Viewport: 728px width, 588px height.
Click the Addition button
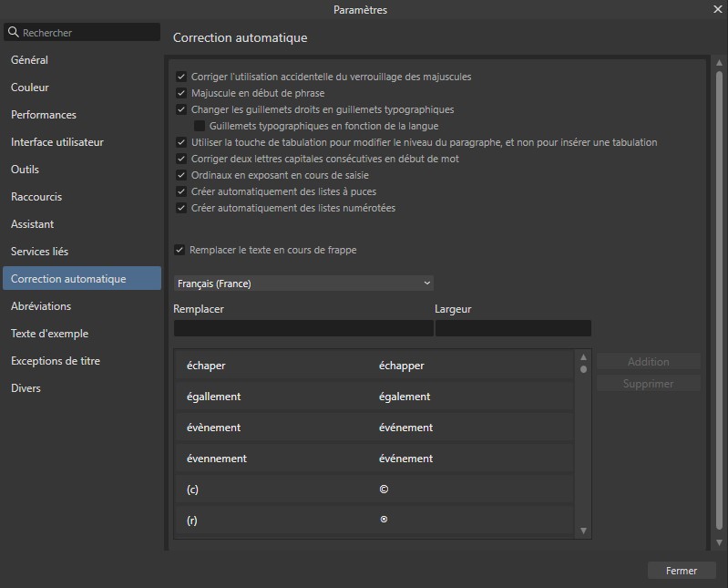coord(648,362)
